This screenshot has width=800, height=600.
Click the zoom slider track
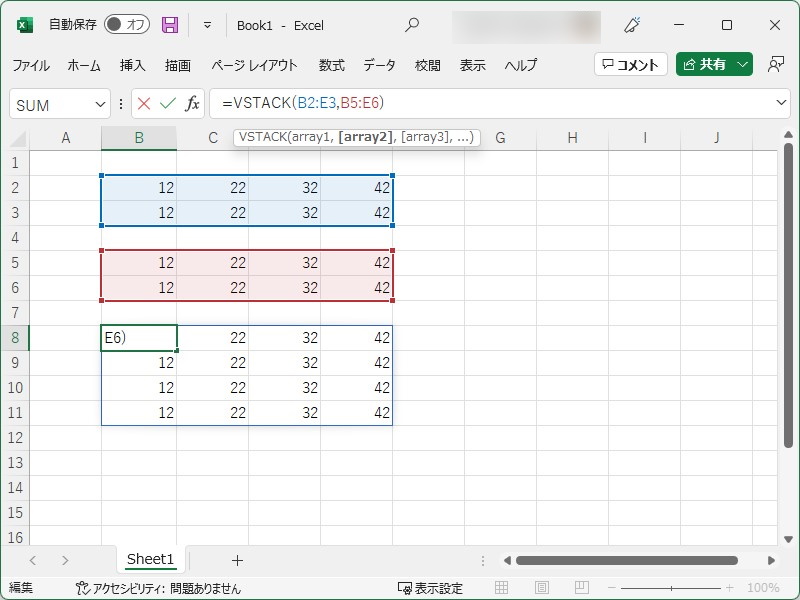(x=671, y=588)
